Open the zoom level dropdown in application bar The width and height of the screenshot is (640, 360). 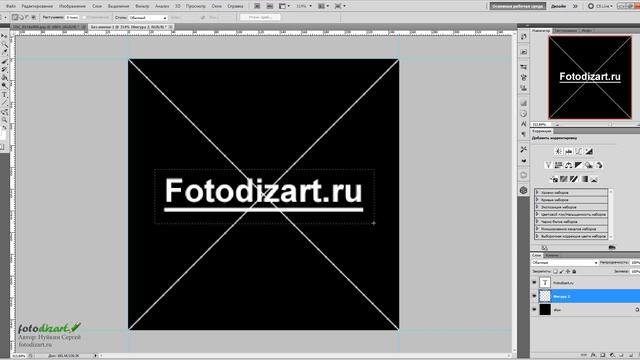click(x=304, y=6)
